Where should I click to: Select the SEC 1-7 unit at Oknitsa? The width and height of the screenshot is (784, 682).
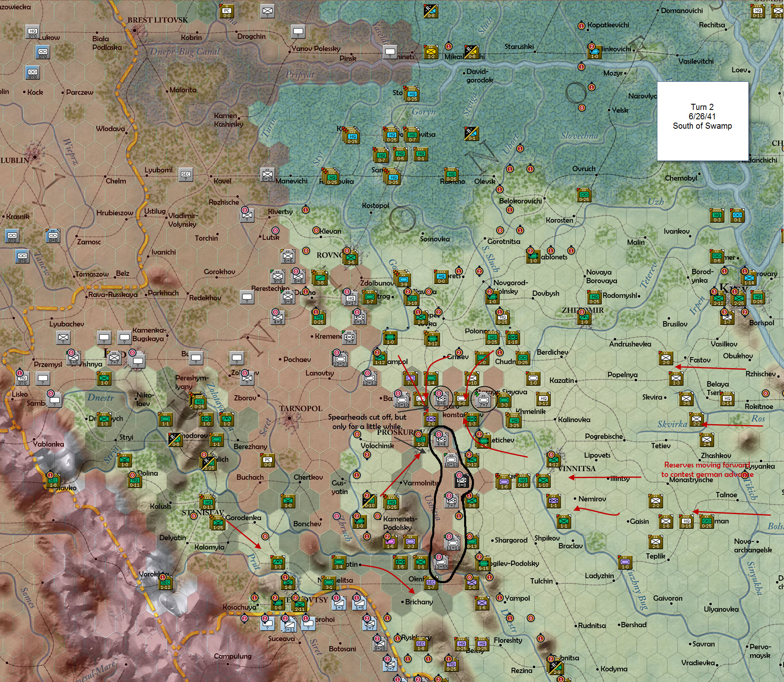[x=431, y=583]
